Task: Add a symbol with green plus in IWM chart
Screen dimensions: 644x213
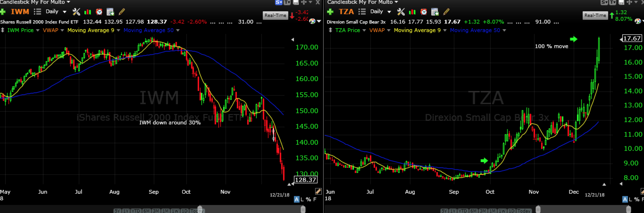Action: pyautogui.click(x=3, y=12)
